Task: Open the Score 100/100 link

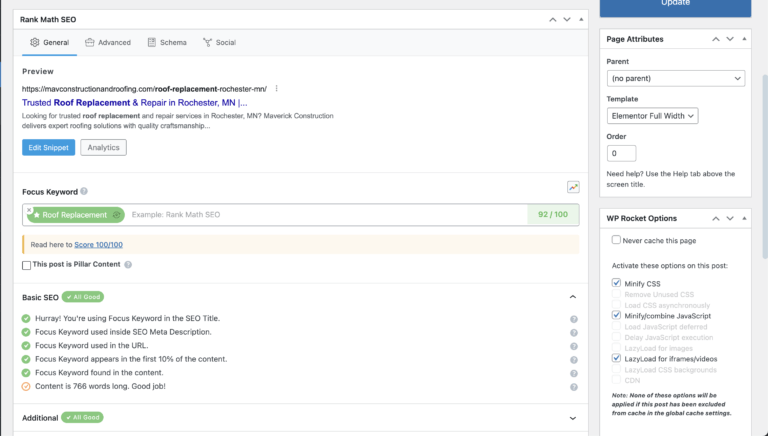Action: [x=99, y=245]
